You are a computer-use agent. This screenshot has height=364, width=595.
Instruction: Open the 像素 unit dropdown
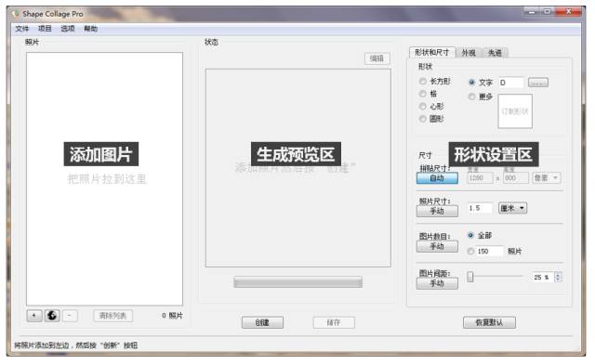(547, 178)
